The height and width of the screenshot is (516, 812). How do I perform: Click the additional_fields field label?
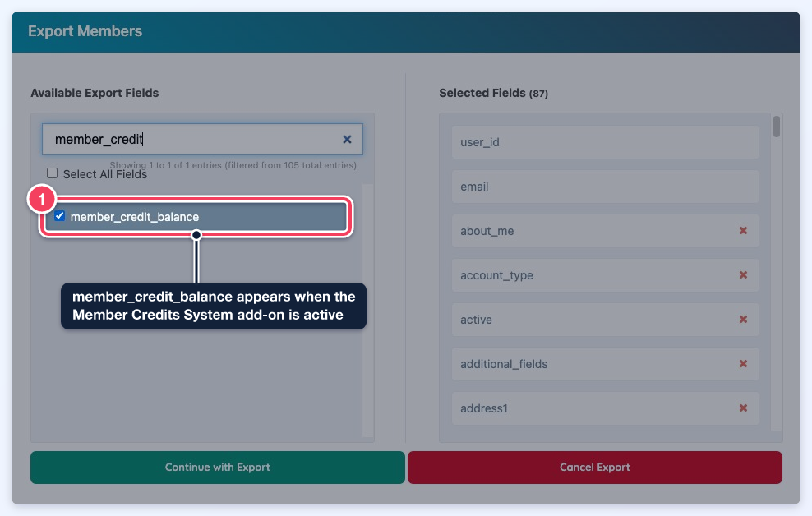pos(504,364)
